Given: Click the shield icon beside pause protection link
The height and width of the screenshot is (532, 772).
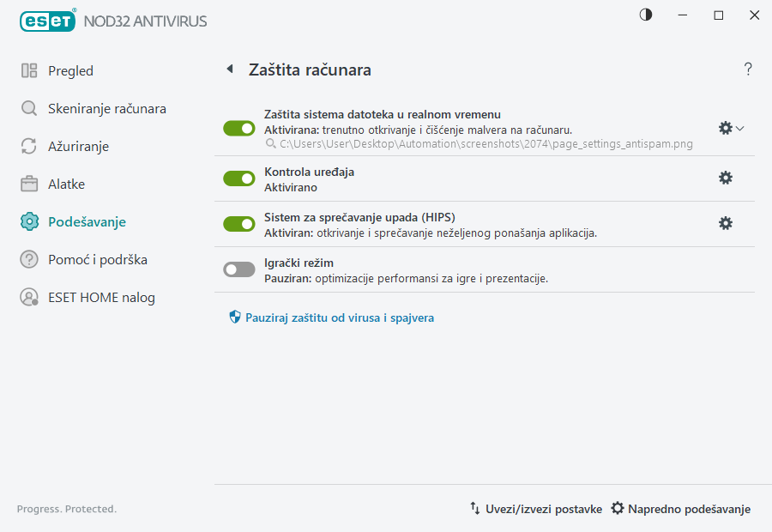Looking at the screenshot, I should (x=233, y=317).
